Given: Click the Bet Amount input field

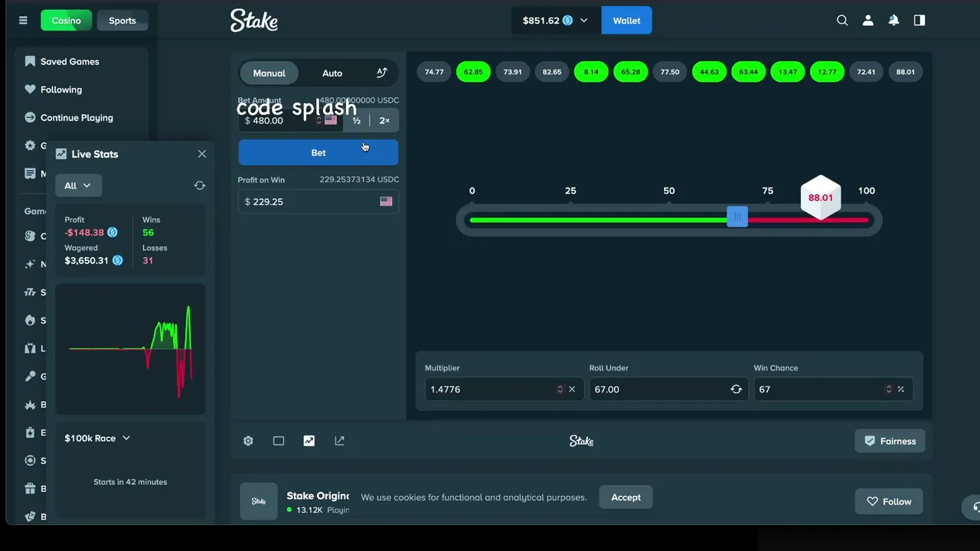Looking at the screenshot, I should [x=290, y=121].
